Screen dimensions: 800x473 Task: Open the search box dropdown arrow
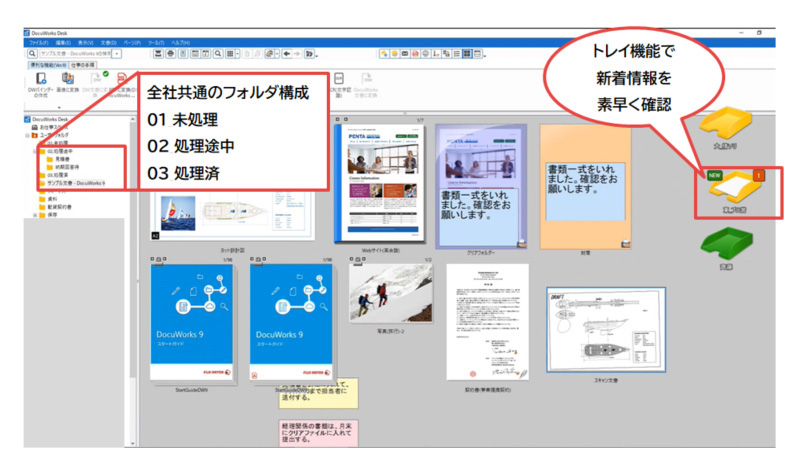pyautogui.click(x=117, y=54)
